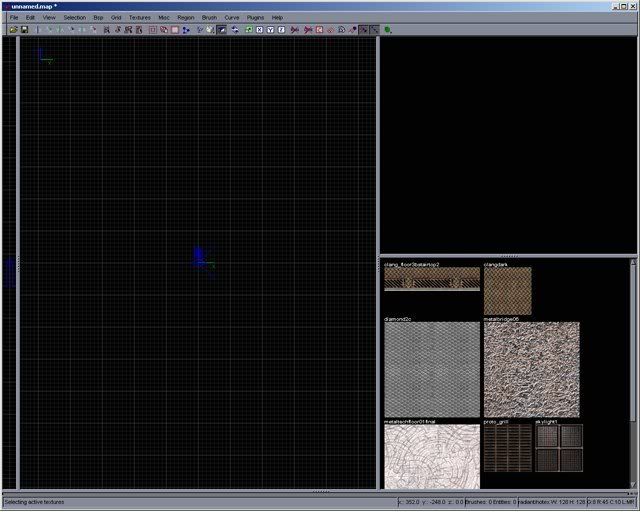Click the CSG Subtract icon
This screenshot has width=640, height=512.
click(164, 29)
